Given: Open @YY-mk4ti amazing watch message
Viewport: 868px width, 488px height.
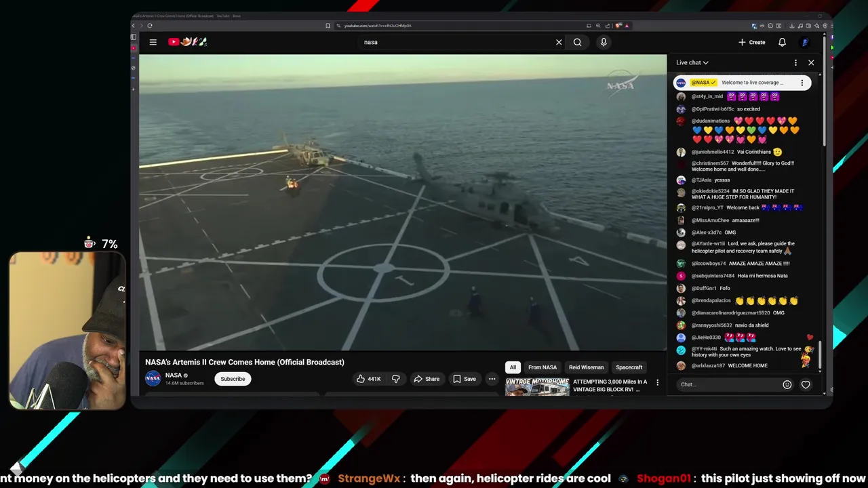Looking at the screenshot, I should (x=739, y=352).
